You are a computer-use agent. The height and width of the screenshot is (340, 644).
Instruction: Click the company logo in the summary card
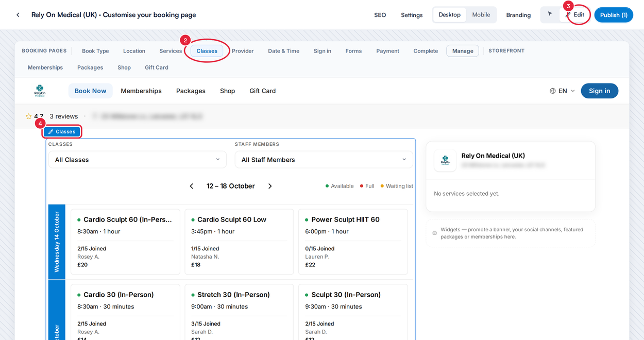[445, 160]
